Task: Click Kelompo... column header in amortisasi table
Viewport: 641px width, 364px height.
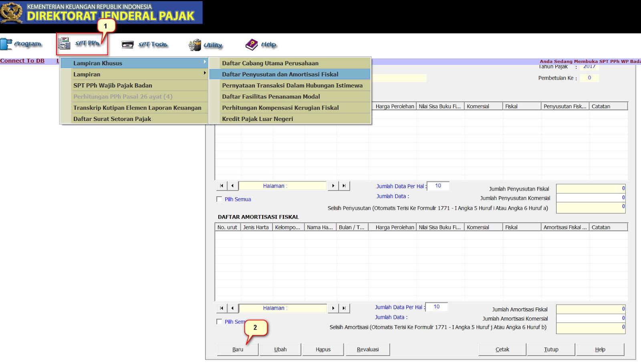Action: [x=288, y=227]
